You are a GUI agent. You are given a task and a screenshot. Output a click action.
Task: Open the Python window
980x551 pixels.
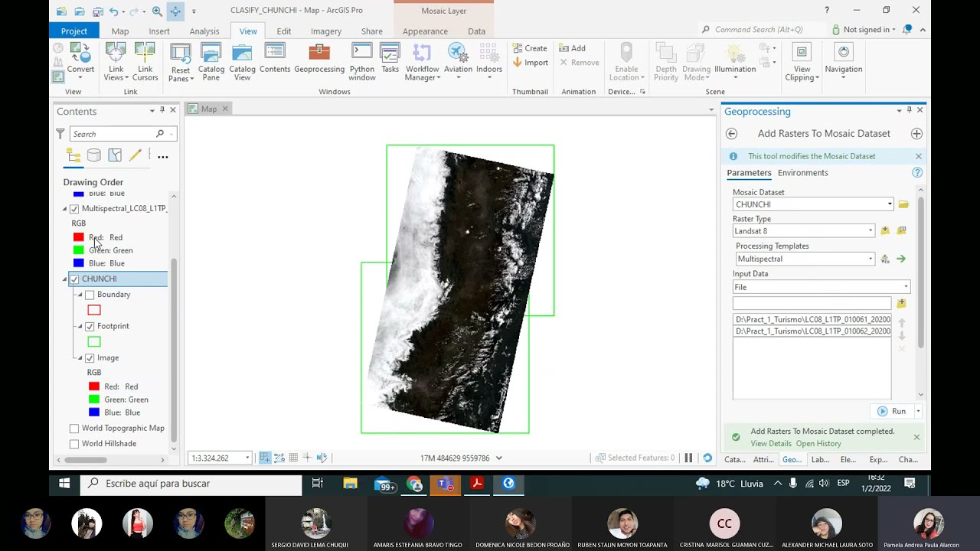click(x=362, y=62)
